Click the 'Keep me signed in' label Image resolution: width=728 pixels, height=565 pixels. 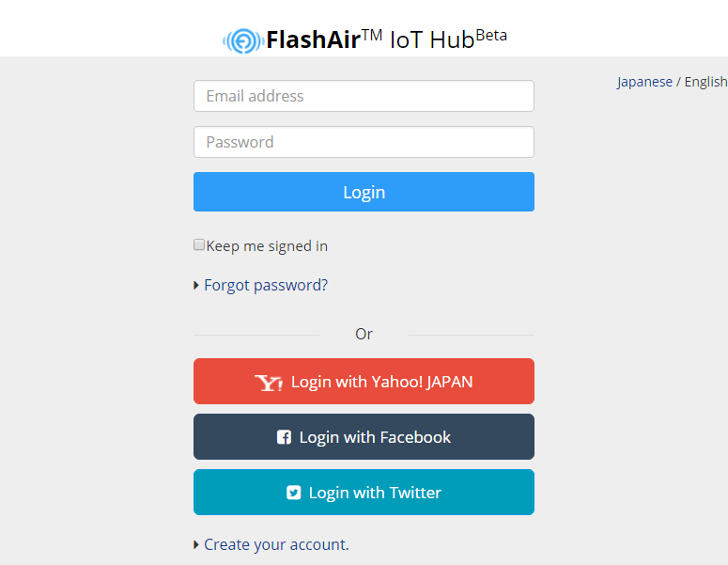(x=267, y=246)
